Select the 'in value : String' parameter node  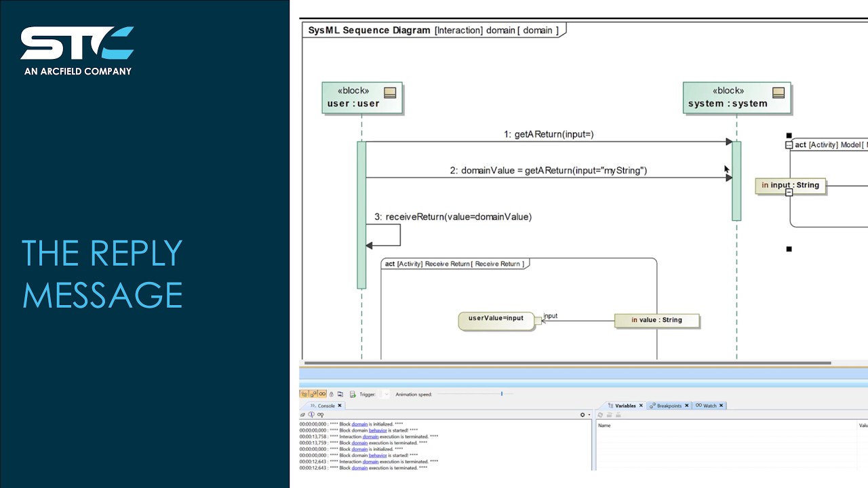pyautogui.click(x=656, y=320)
